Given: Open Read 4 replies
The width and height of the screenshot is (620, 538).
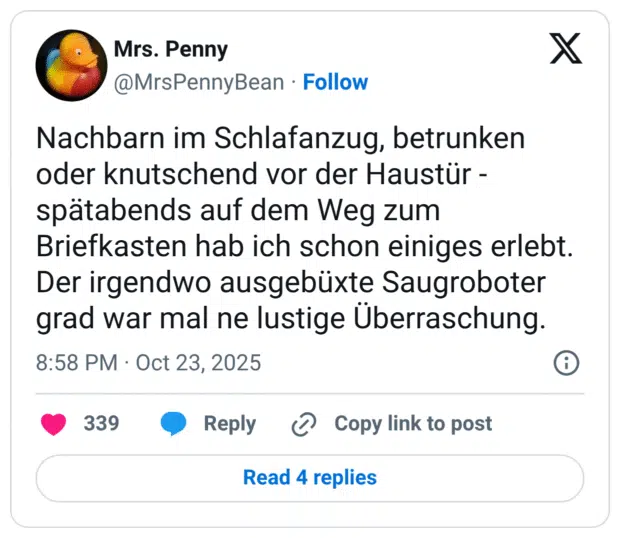Looking at the screenshot, I should coord(310,477).
